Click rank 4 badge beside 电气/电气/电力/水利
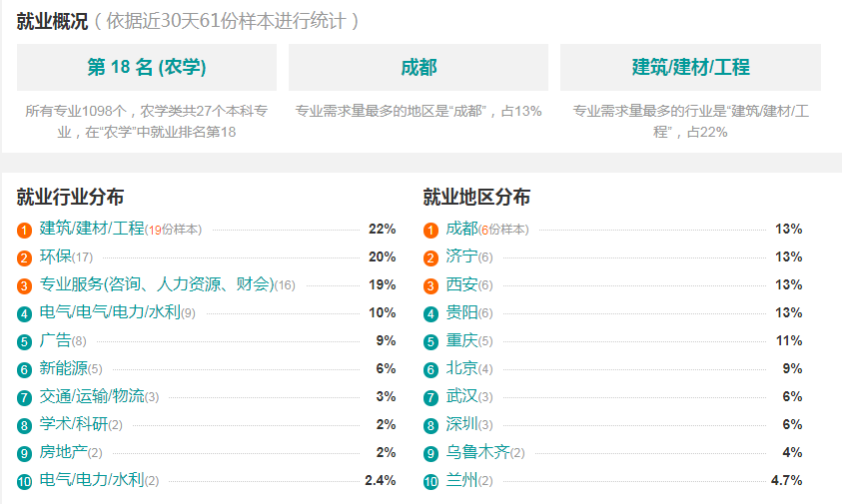This screenshot has width=842, height=504. (24, 314)
